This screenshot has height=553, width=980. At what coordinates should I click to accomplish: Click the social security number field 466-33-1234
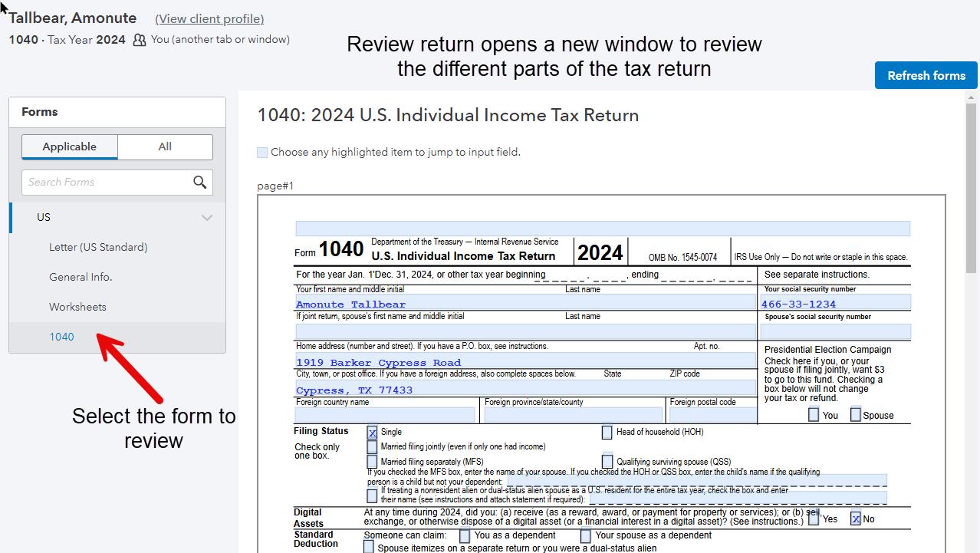tap(835, 303)
